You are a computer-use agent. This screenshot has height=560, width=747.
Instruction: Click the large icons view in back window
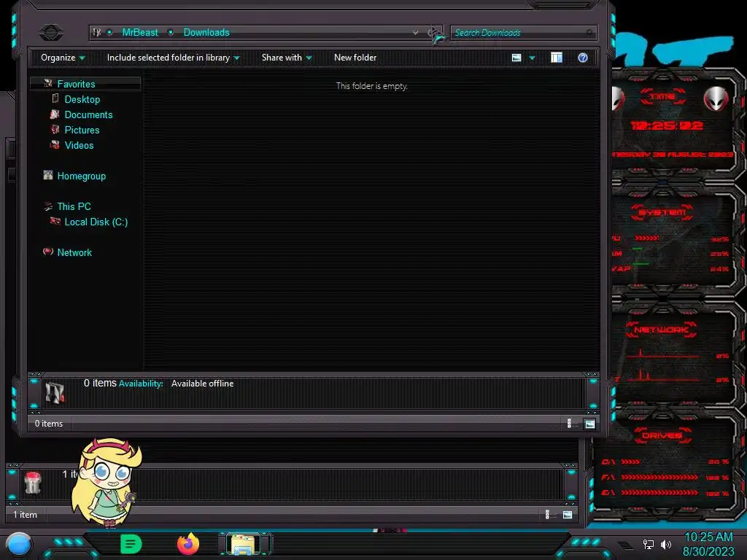point(568,514)
